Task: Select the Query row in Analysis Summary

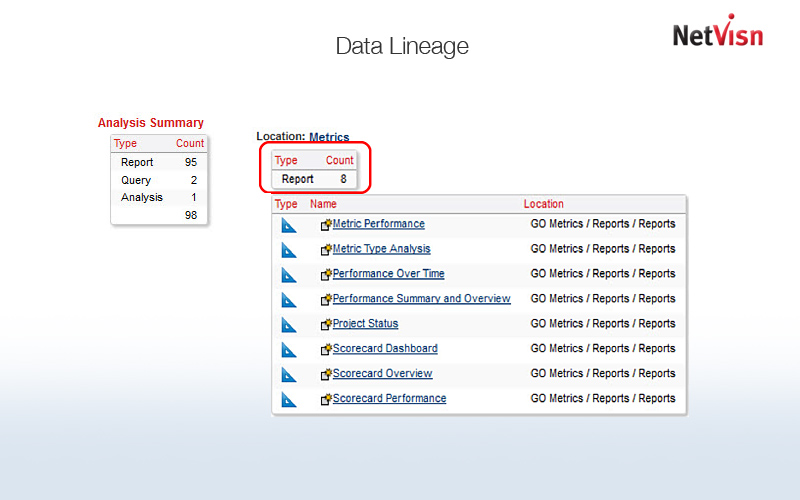Action: click(x=159, y=180)
